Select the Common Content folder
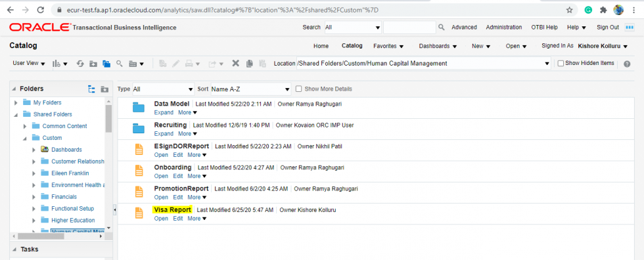This screenshot has height=260, width=644. [64, 126]
